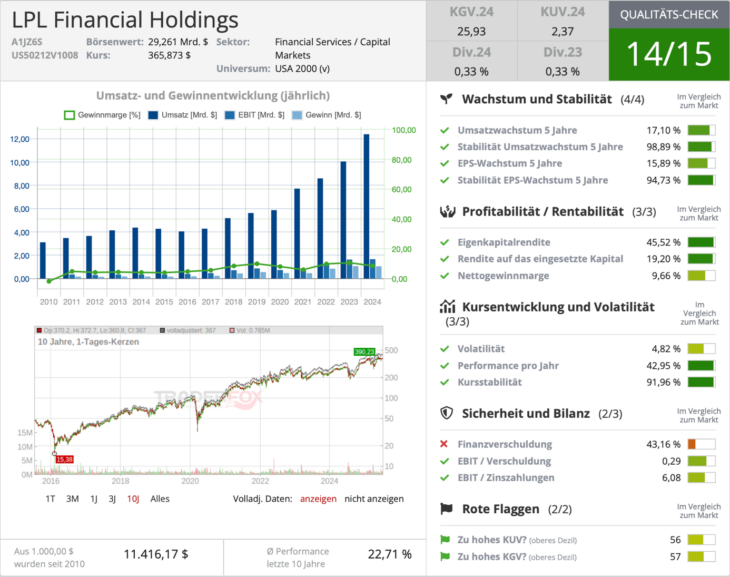This screenshot has height=577, width=730.
Task: Click the Umsatzwachstum 5 Jahre market comparison bar
Action: [701, 130]
